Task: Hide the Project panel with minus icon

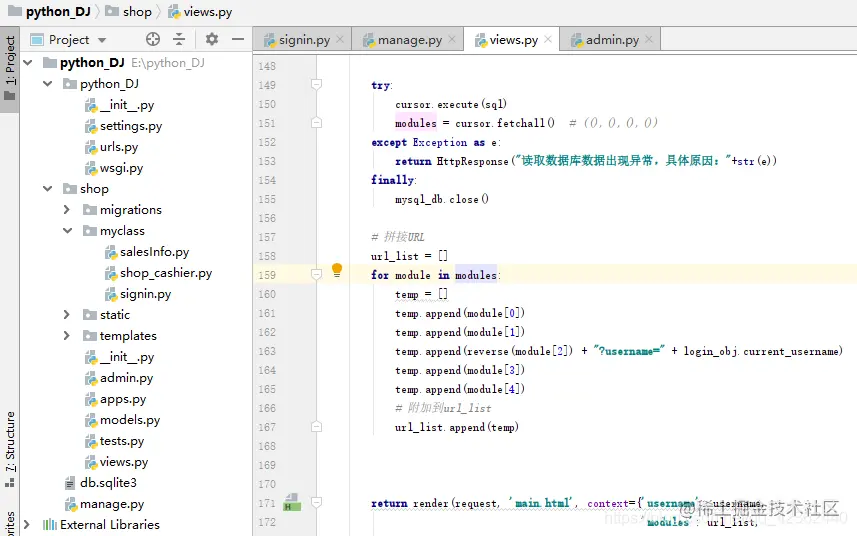Action: 238,39
